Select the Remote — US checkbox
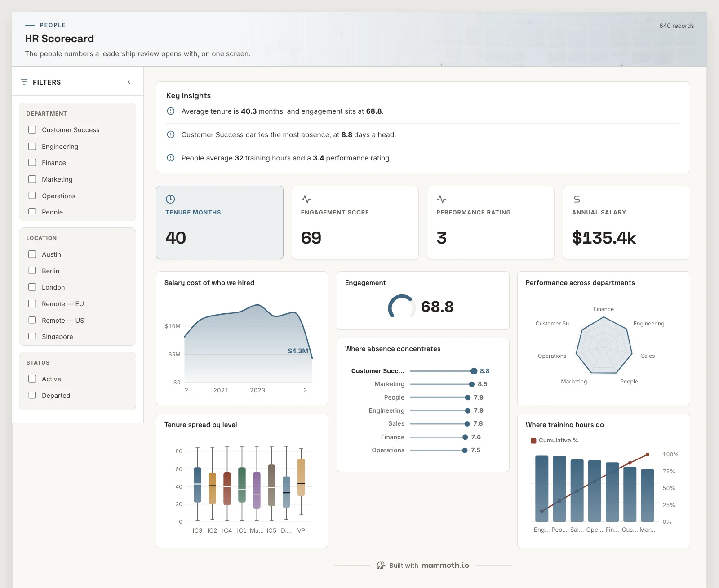This screenshot has width=719, height=588. pyautogui.click(x=32, y=320)
